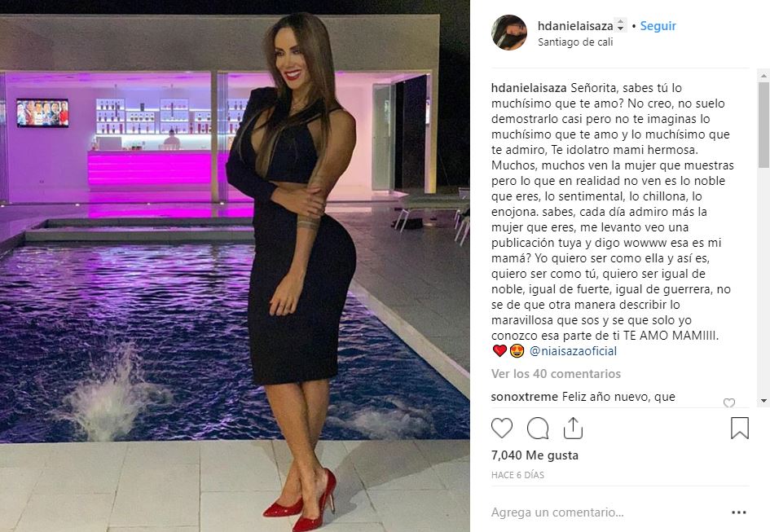Open the @niaisazaoficial mention
The image size is (770, 532).
(x=573, y=351)
